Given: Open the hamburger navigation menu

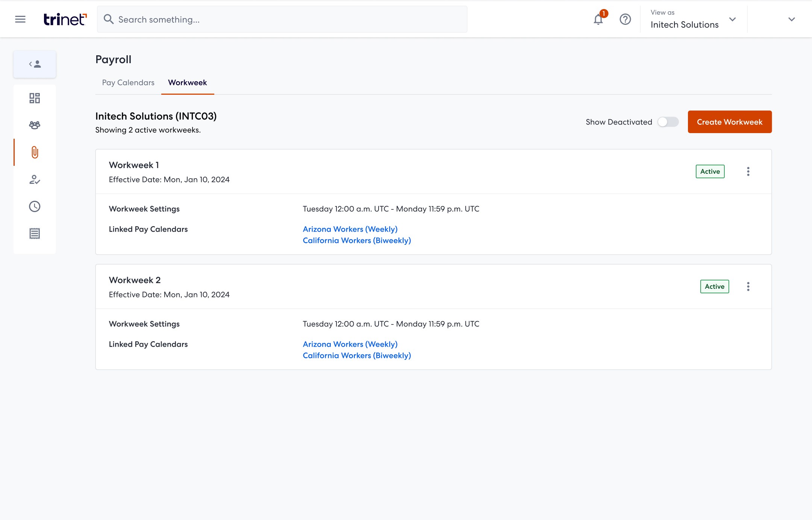Looking at the screenshot, I should click(x=20, y=19).
